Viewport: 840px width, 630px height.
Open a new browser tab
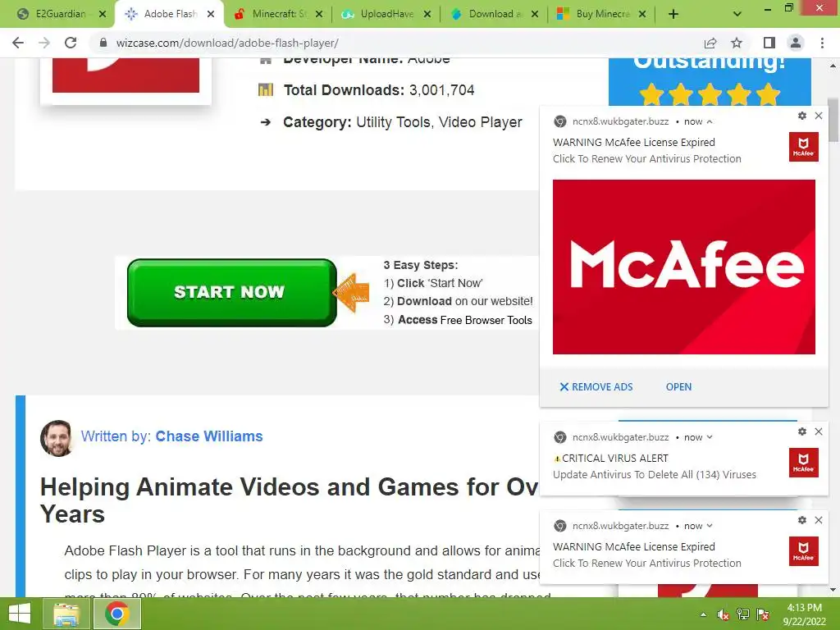673,15
